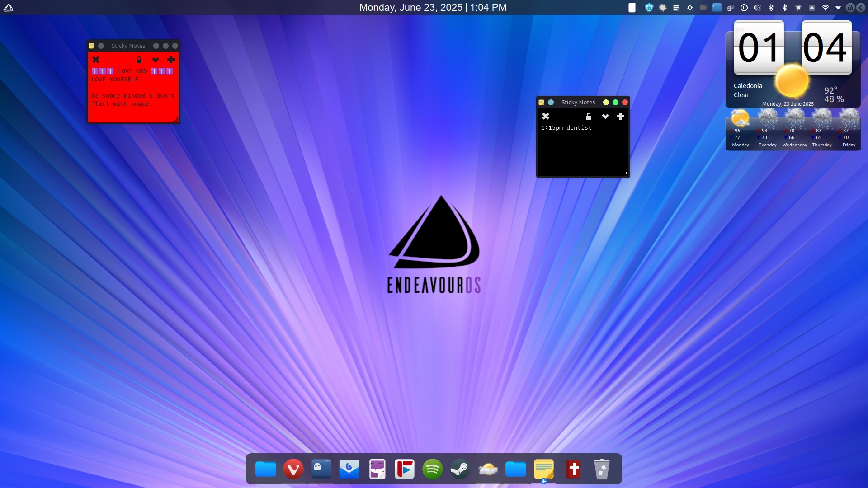This screenshot has width=868, height=488.
Task: Add new note from black note plus
Action: (x=620, y=117)
